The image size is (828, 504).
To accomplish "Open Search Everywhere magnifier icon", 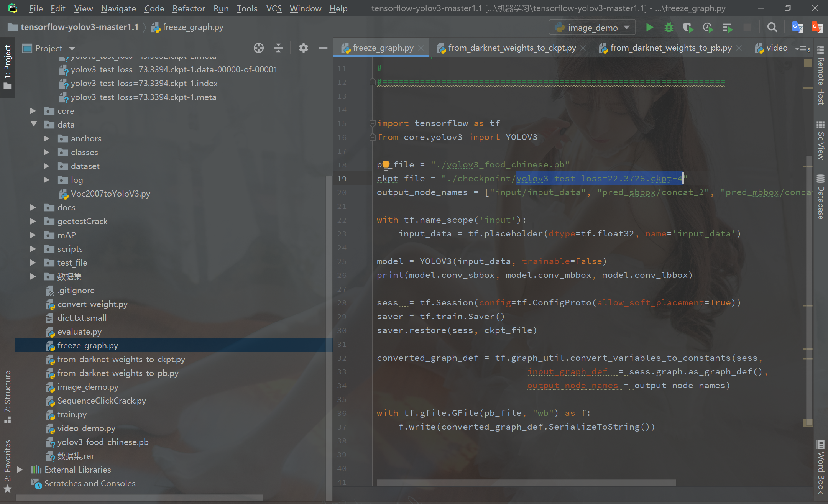I will [772, 28].
